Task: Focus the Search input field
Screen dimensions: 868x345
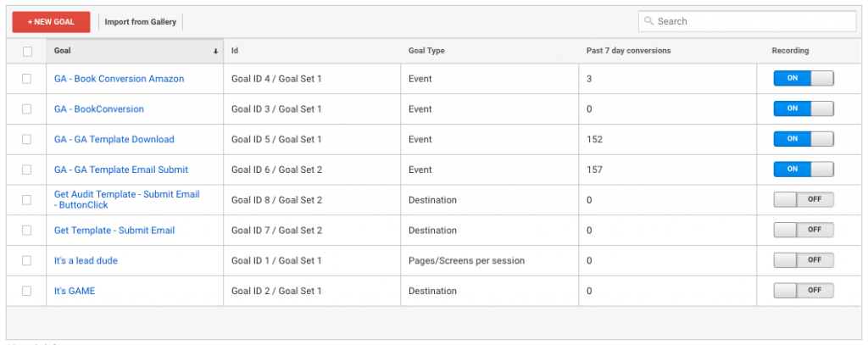Action: (x=748, y=21)
